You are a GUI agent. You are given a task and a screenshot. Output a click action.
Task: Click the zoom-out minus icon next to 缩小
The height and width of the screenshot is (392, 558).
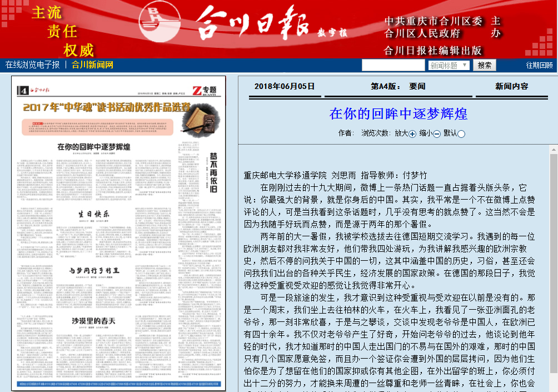[437, 134]
